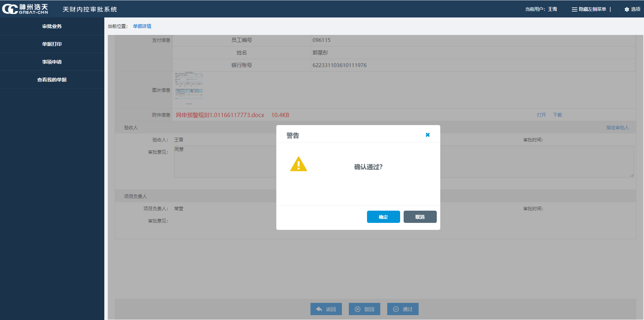This screenshot has width=644, height=320.
Task: Click the 驳回 reject button
Action: 364,309
